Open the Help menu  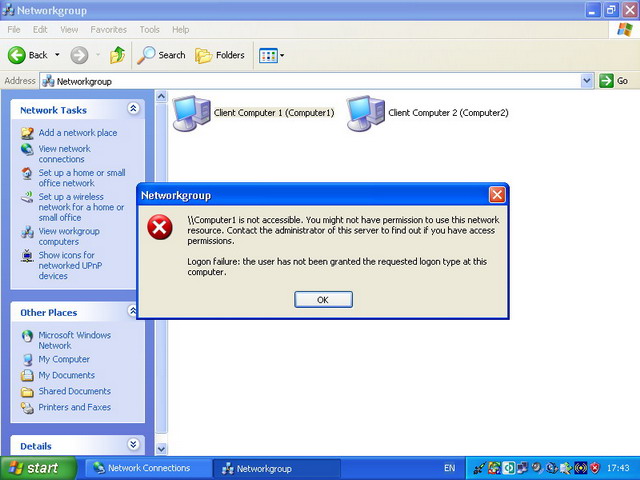(180, 29)
